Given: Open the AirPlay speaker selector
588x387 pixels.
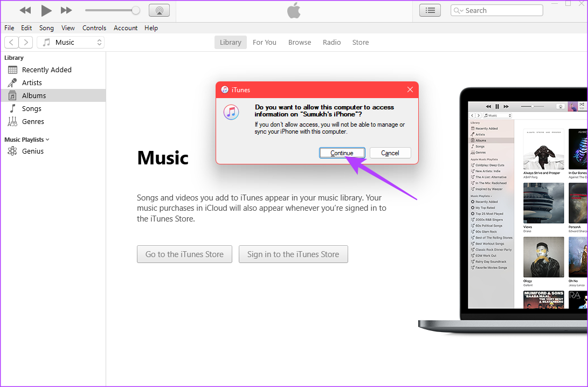Looking at the screenshot, I should [159, 10].
